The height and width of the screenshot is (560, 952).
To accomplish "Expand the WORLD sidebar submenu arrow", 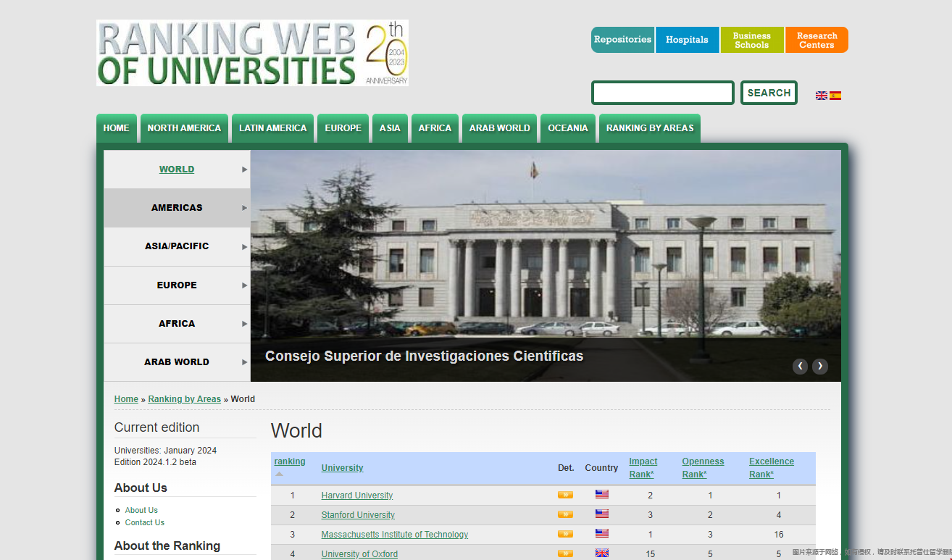I will coord(245,170).
